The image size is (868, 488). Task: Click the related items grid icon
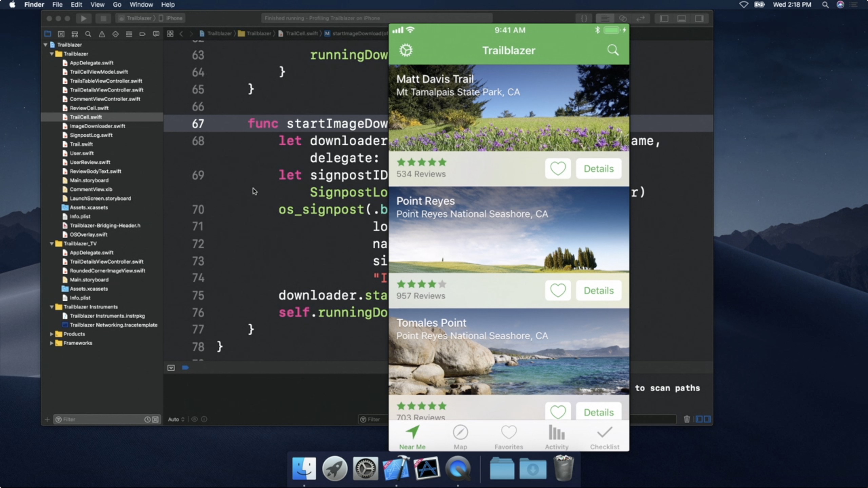(170, 34)
